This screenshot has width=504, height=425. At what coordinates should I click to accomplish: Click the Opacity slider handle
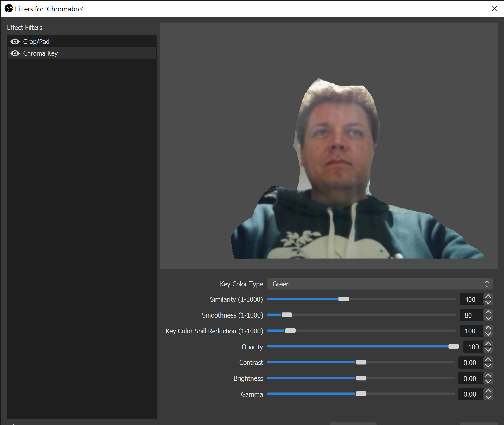(x=454, y=346)
